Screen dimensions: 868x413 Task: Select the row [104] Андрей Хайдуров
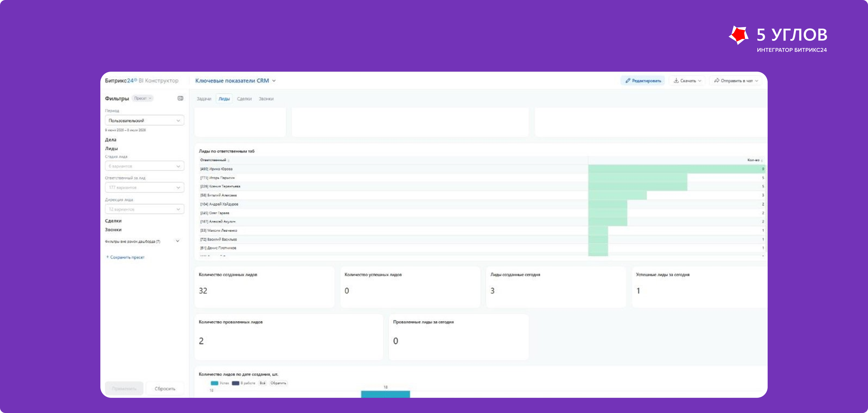click(x=482, y=204)
